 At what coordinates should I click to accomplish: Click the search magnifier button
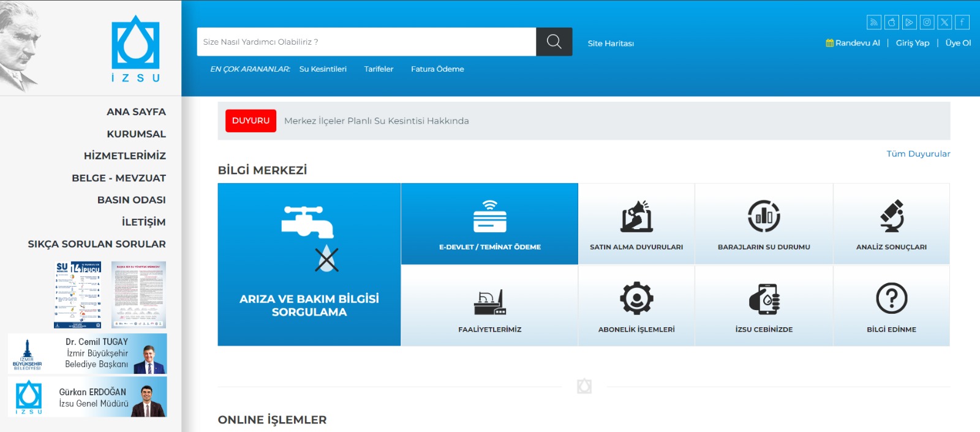(554, 42)
